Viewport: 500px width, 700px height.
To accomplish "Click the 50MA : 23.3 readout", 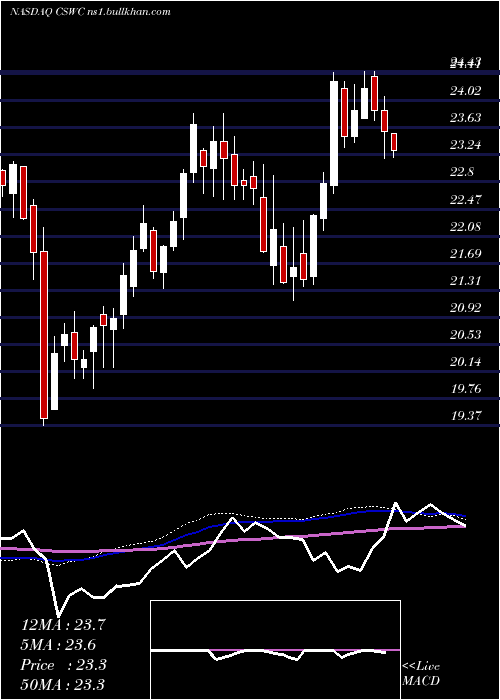I will 63,685.
